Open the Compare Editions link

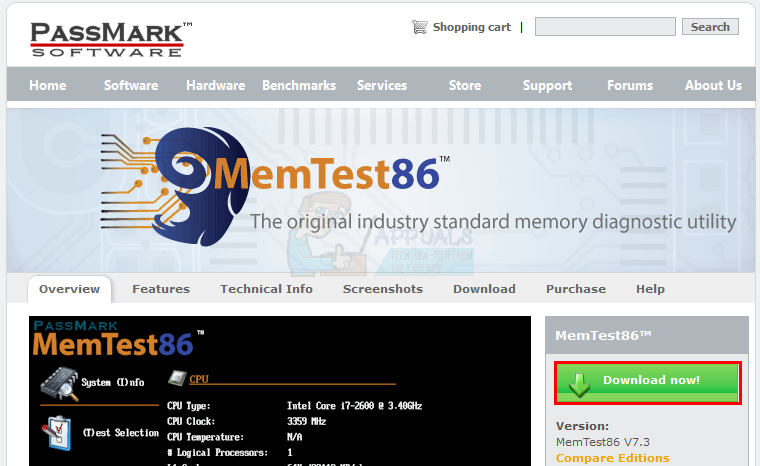[x=612, y=458]
